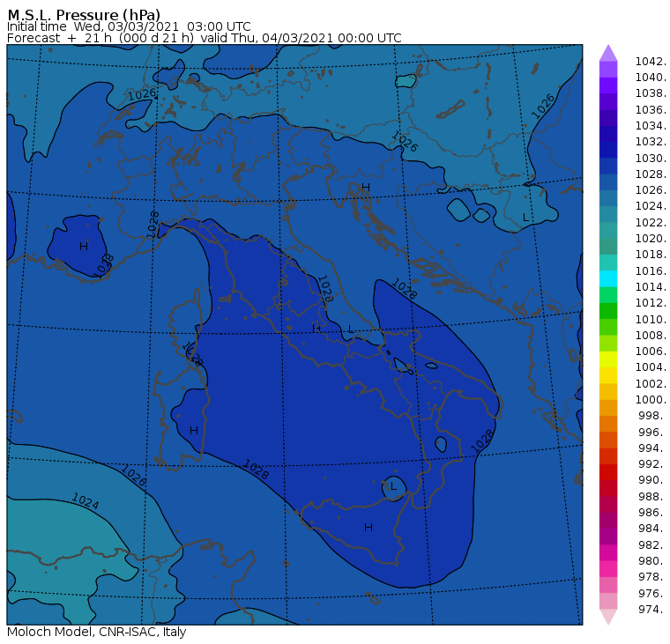Click the pale pink lower arrow of the color scale
This screenshot has width=670, height=644.
coord(608,617)
